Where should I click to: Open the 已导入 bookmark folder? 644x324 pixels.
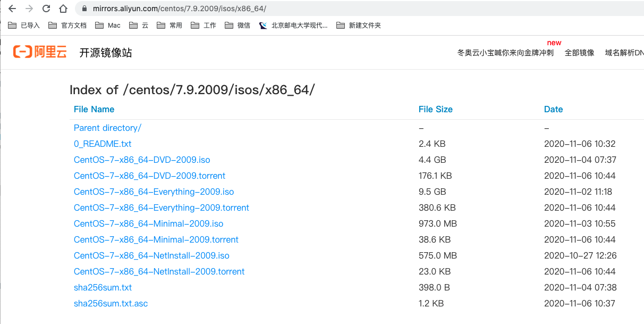click(24, 25)
